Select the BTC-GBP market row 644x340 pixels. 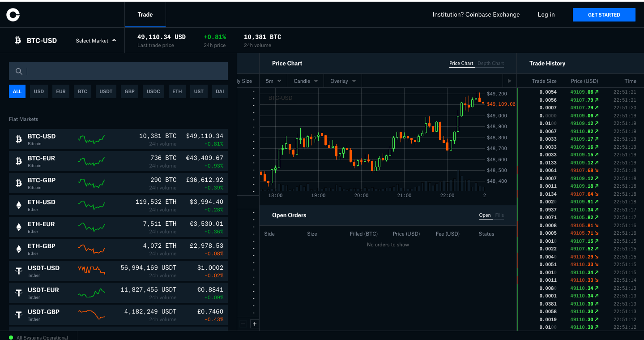pos(118,184)
